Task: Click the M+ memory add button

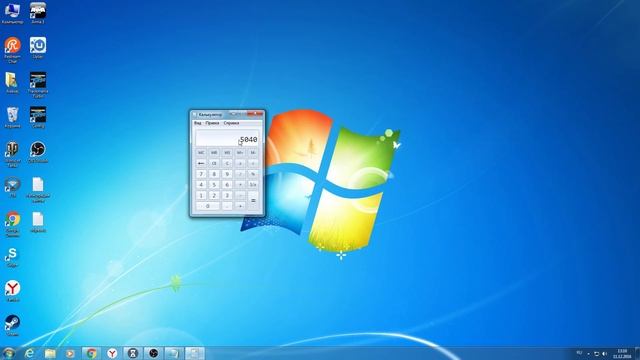Action: click(240, 153)
